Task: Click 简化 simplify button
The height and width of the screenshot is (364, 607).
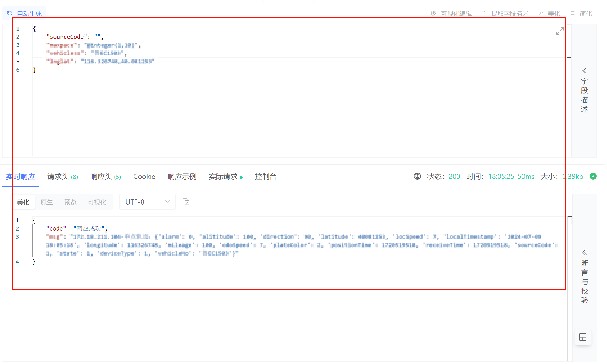Action: [581, 13]
